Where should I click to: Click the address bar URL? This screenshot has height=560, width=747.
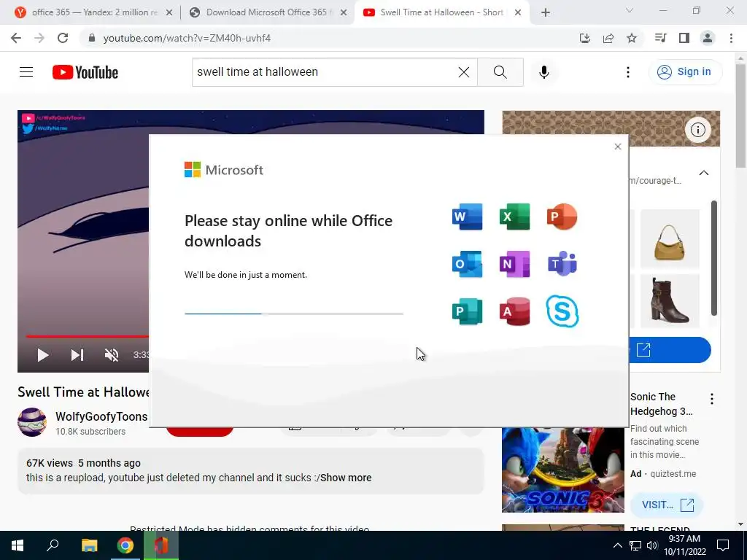[x=187, y=38]
